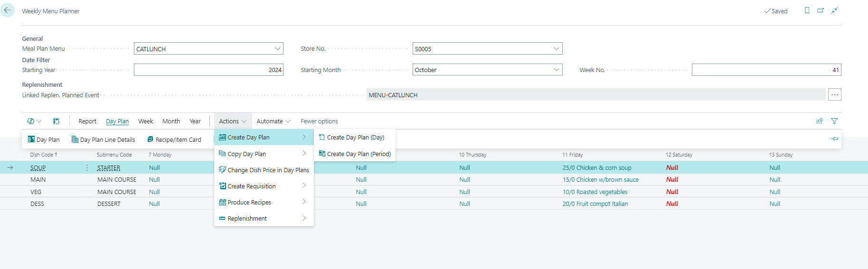Open the Friday Chicken & corn soup link
Screen dimensions: 868x269
[x=597, y=168]
